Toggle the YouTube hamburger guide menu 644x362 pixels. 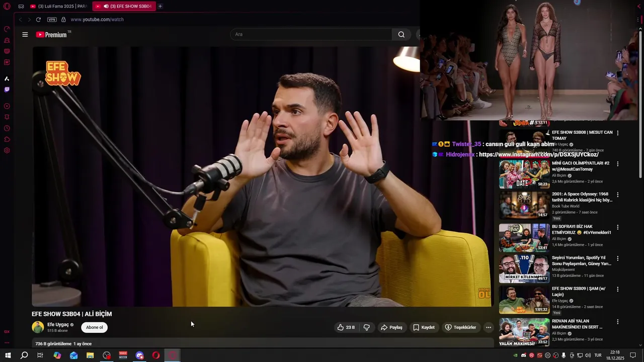[x=25, y=34]
